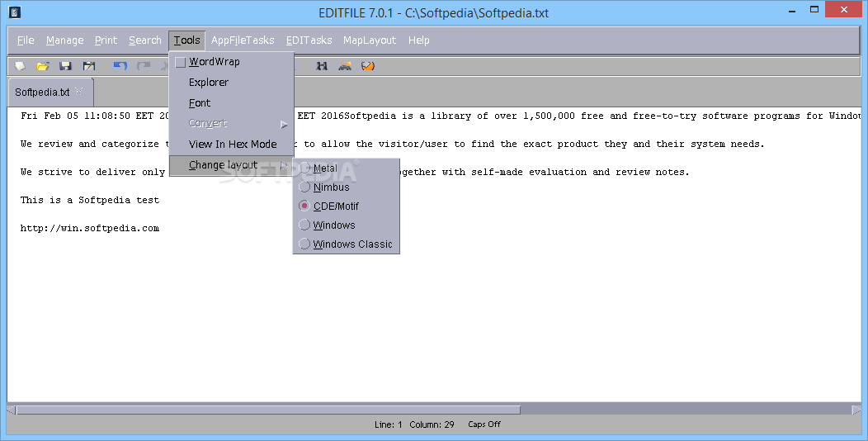The image size is (868, 441).
Task: Open the Print menu
Action: click(106, 40)
